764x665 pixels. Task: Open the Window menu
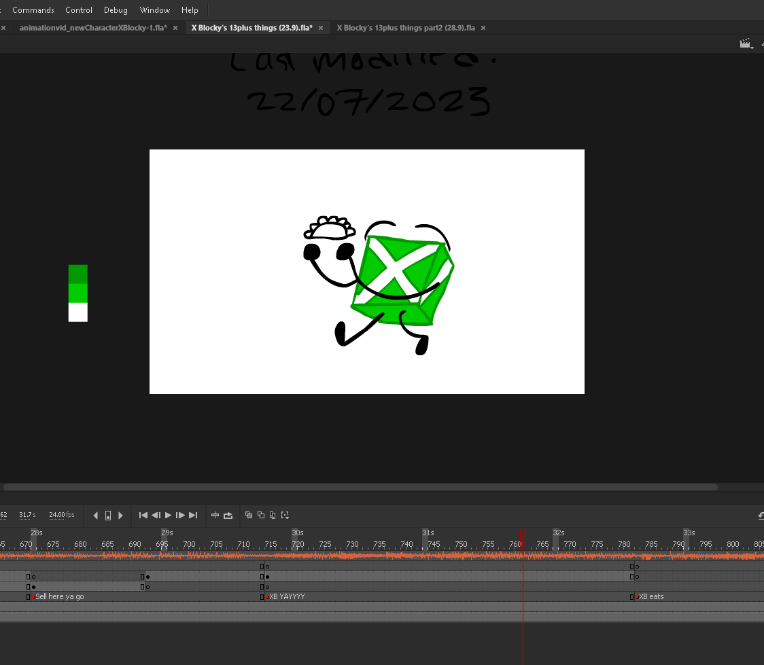155,10
